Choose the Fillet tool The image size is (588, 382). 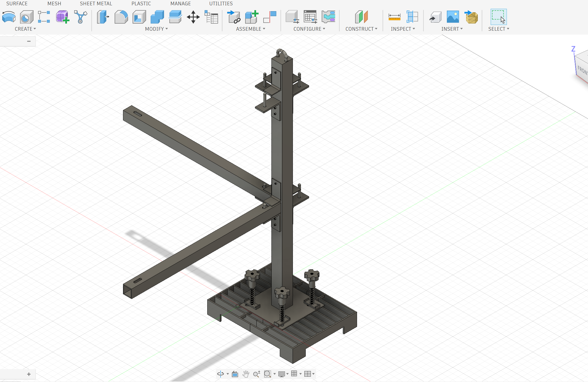click(121, 17)
